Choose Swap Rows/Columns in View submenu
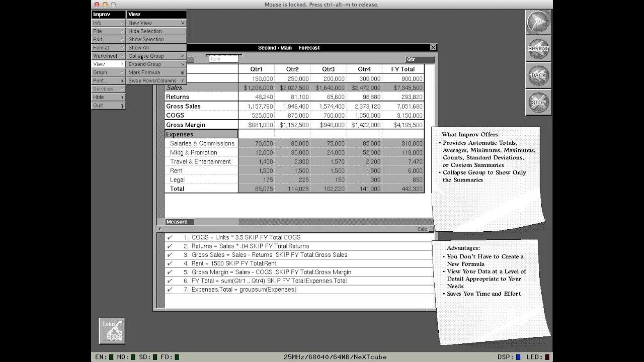Screen dimensions: 644x362 (x=156, y=80)
